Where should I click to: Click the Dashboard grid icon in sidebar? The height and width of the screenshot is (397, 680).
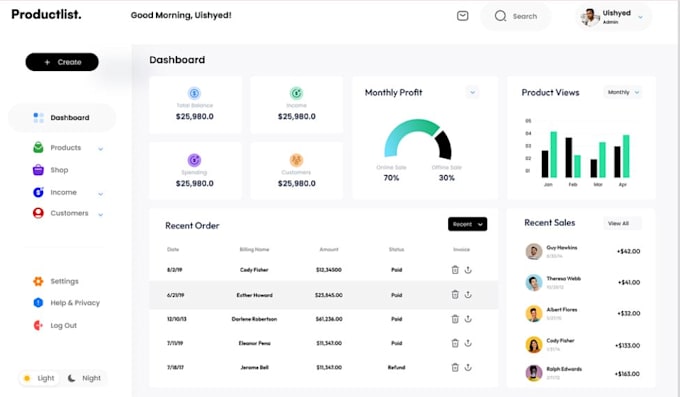[38, 118]
